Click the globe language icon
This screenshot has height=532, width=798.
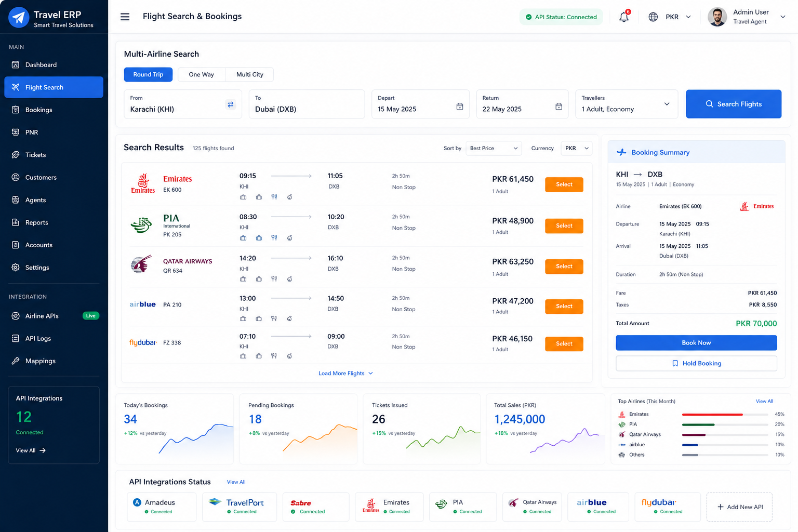(653, 17)
